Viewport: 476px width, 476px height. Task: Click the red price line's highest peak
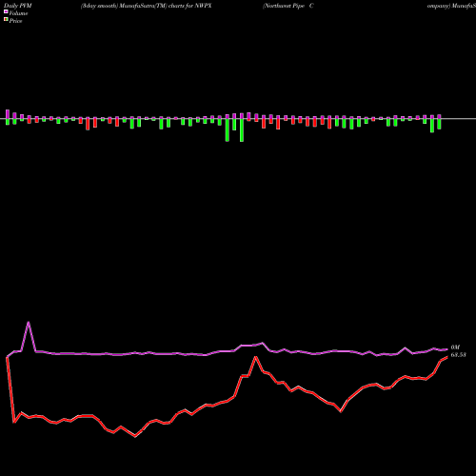click(x=255, y=357)
